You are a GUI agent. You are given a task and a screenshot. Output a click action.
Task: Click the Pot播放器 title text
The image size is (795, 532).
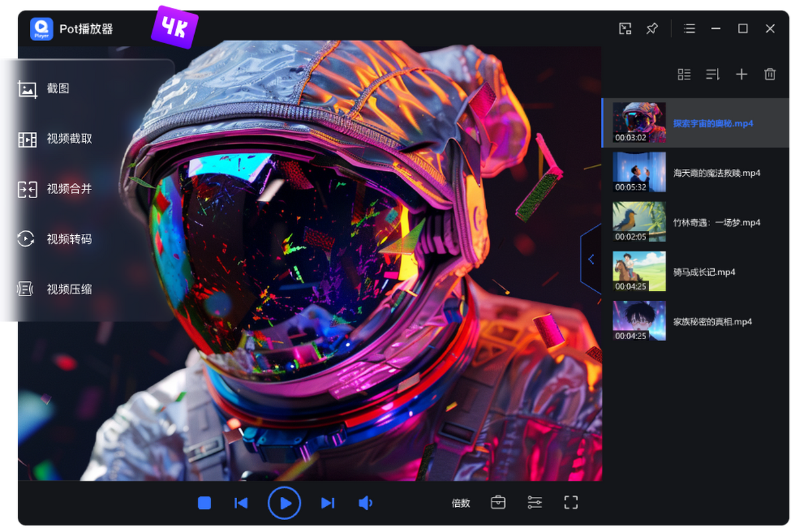[86, 29]
